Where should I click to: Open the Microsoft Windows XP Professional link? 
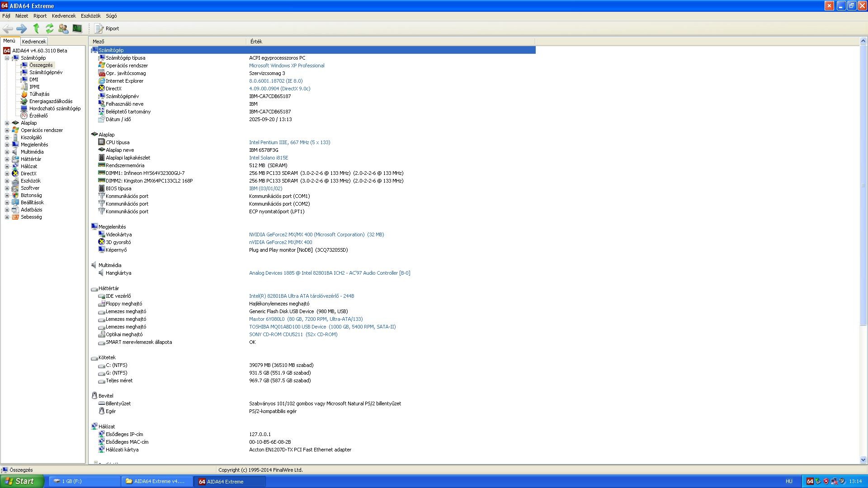(x=286, y=66)
